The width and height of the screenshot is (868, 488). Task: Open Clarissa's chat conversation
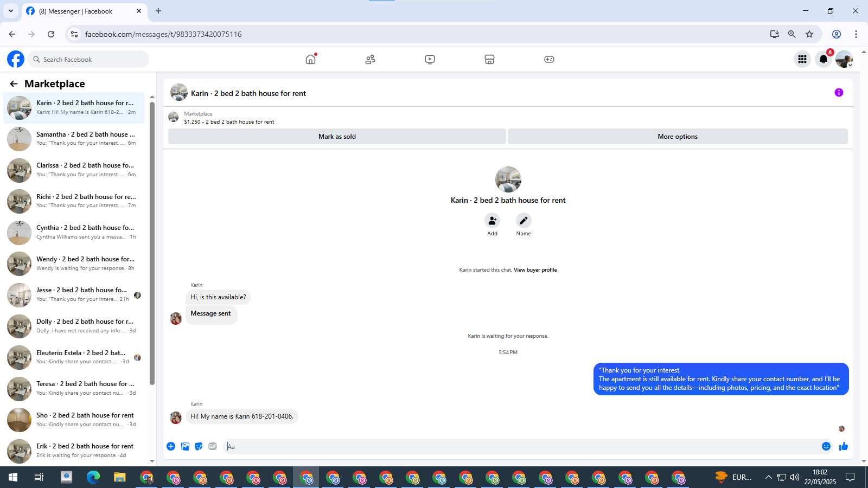[74, 170]
